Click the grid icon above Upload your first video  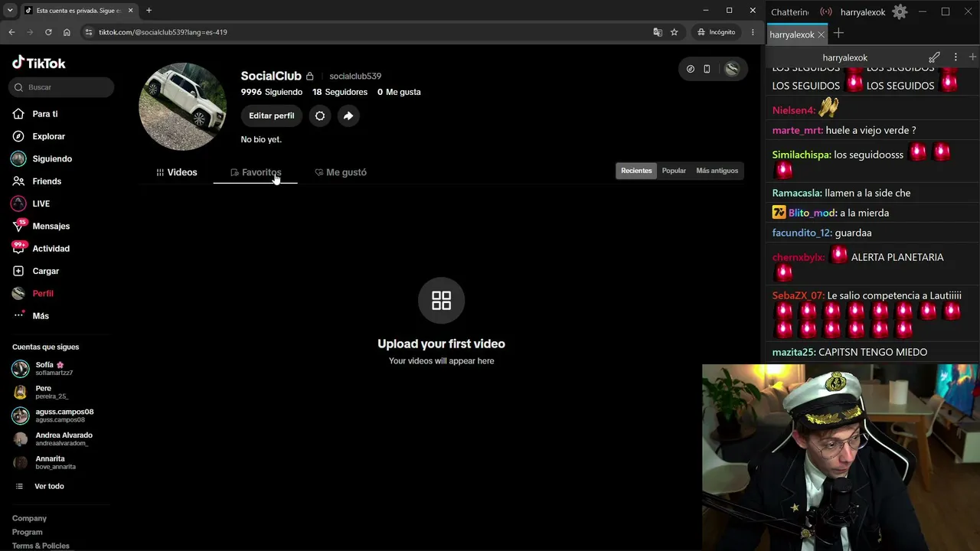pos(441,300)
